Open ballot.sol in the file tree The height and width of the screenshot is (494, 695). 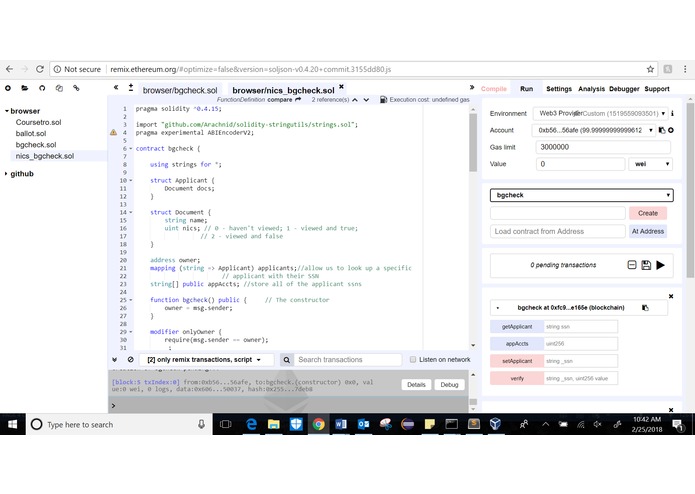click(31, 133)
